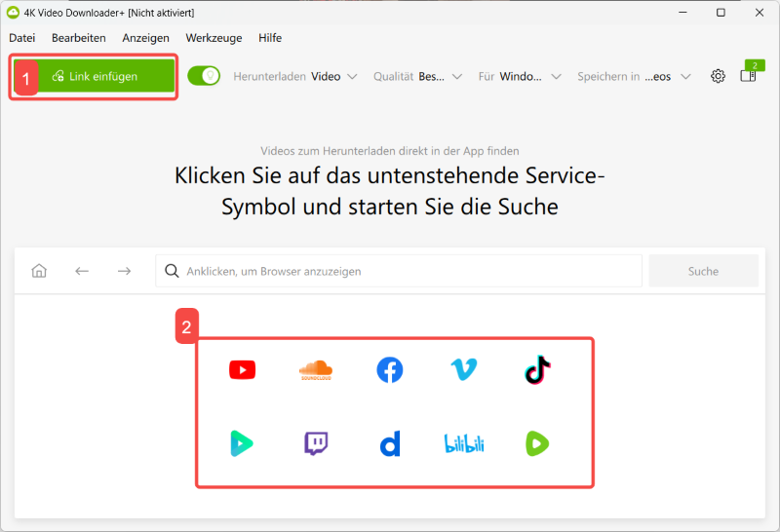Open the Datei menu

[x=22, y=38]
